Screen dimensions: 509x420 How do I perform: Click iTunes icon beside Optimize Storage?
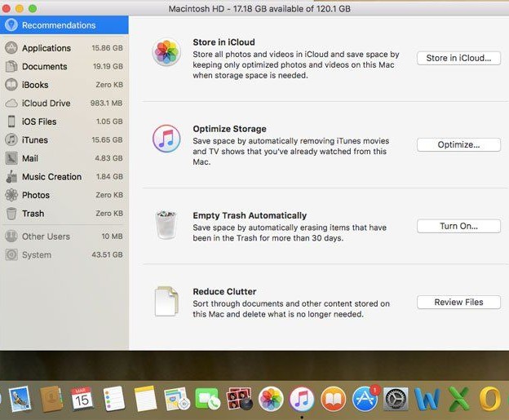point(166,139)
